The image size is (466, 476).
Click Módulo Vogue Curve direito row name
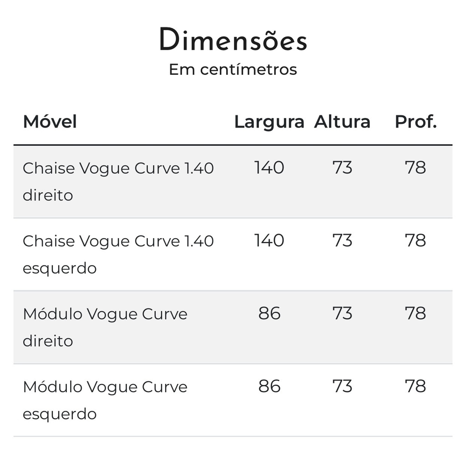click(105, 327)
